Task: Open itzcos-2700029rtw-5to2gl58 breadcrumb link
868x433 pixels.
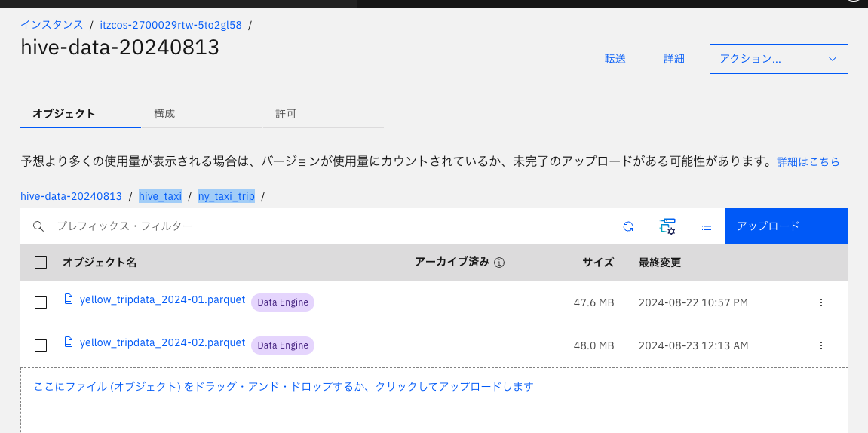Action: coord(170,25)
